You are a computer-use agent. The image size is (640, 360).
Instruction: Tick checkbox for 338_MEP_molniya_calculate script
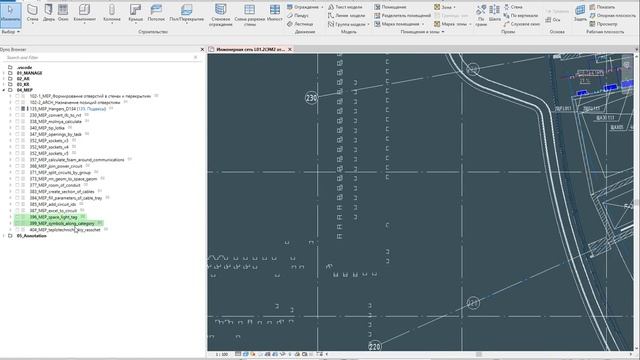(x=18, y=122)
